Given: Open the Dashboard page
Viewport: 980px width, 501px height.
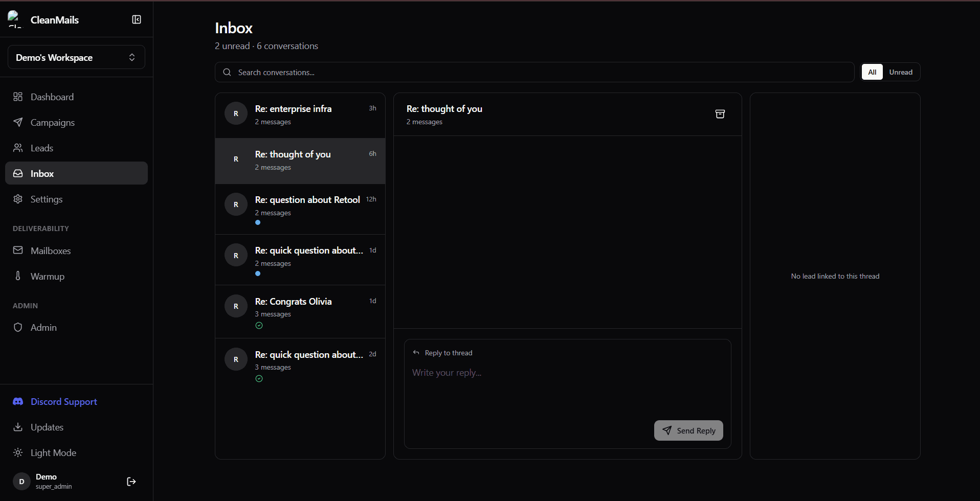Looking at the screenshot, I should pyautogui.click(x=76, y=97).
